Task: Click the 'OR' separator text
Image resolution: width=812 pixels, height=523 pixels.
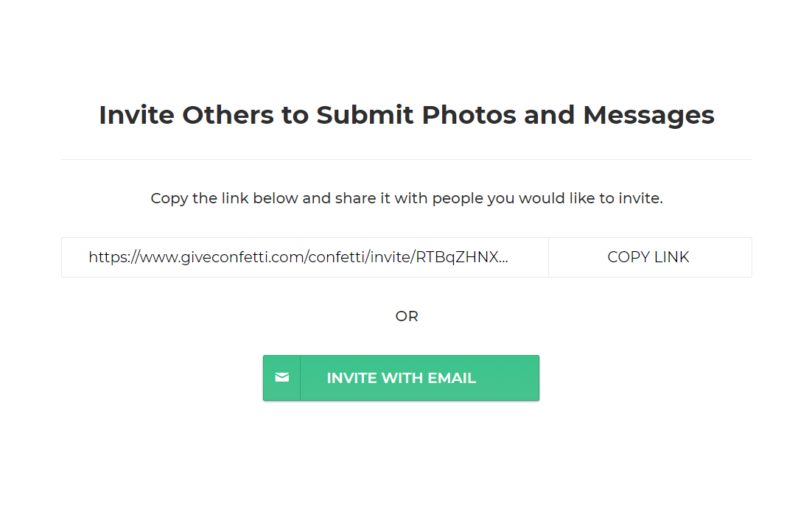Action: [406, 316]
